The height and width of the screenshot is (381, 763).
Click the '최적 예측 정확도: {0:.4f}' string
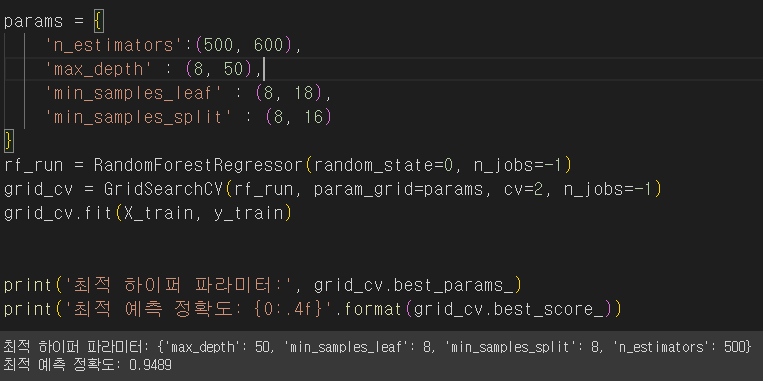point(199,308)
